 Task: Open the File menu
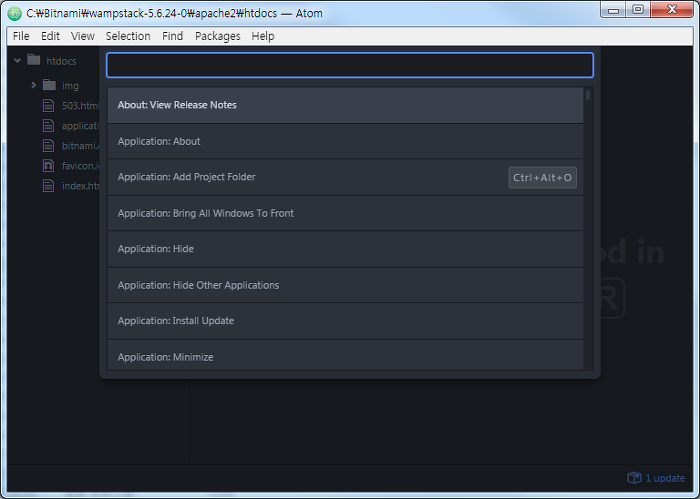coord(21,36)
